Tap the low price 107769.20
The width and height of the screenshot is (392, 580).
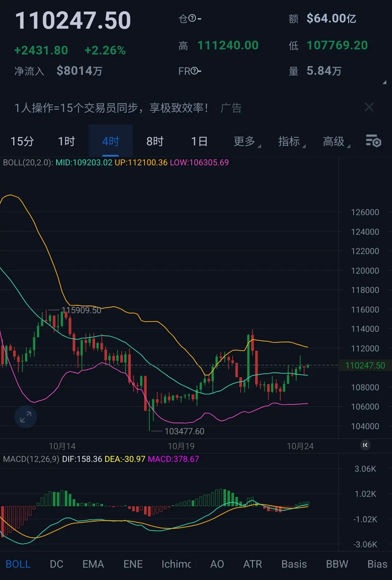(337, 45)
